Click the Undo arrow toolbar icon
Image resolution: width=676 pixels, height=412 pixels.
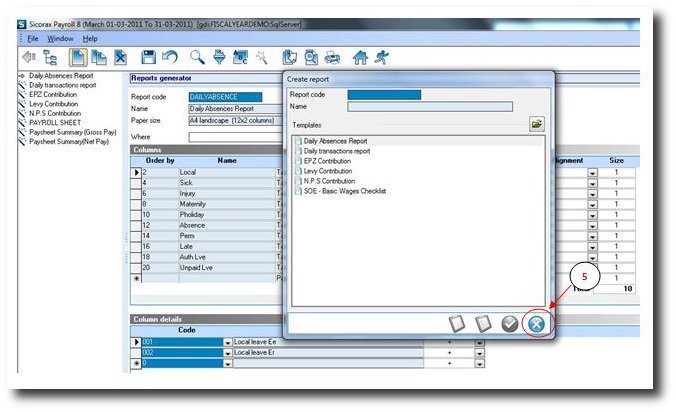point(169,58)
